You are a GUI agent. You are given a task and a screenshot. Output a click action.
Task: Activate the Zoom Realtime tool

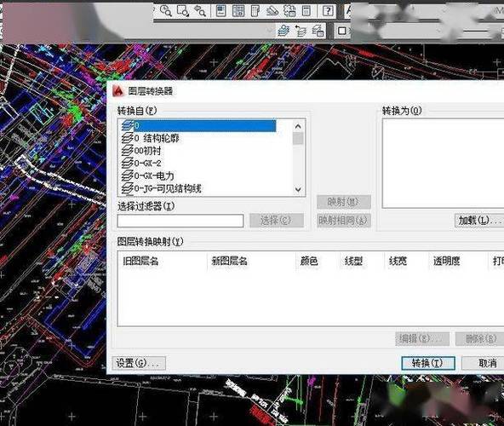tap(166, 11)
